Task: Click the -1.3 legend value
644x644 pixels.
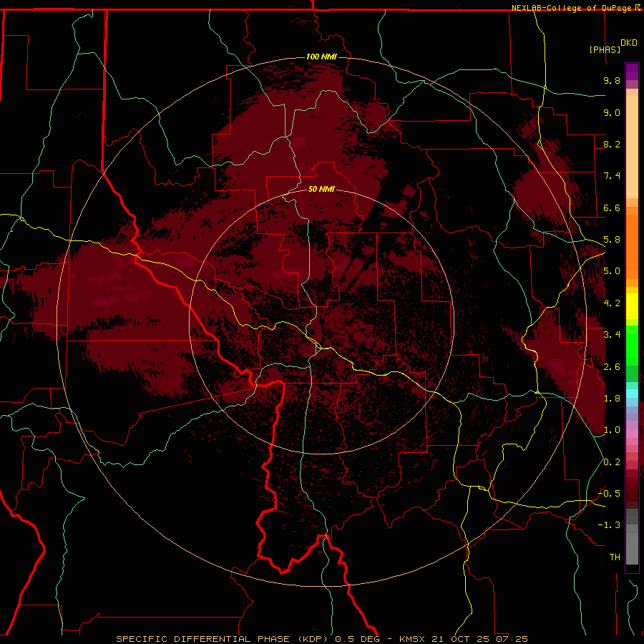Action: coord(609,525)
